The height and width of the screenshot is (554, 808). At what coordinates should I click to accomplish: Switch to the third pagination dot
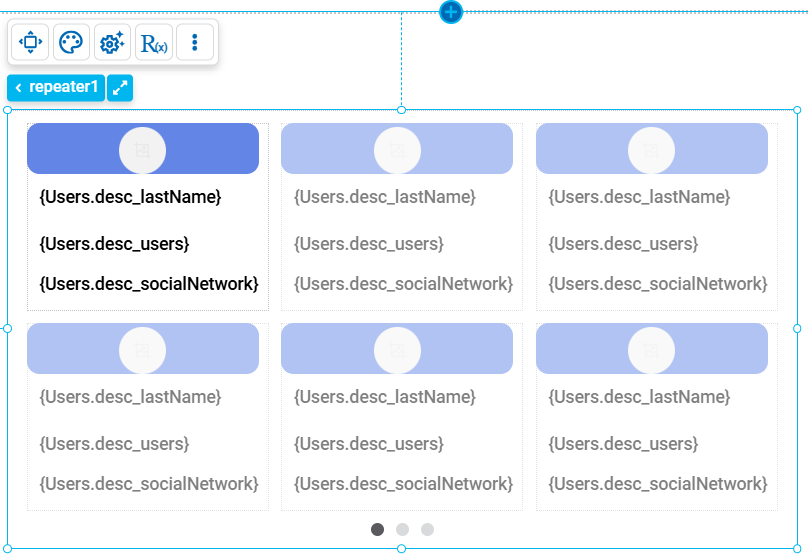(x=427, y=529)
